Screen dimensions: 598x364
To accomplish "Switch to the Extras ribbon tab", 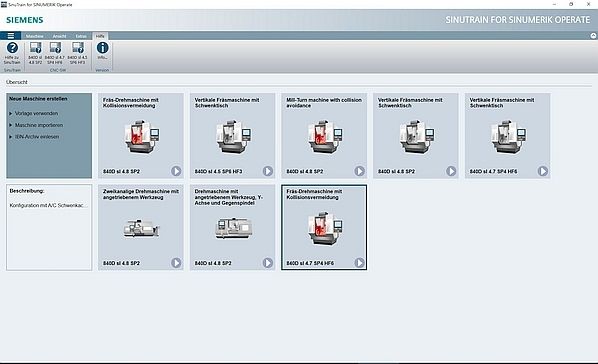I will click(81, 36).
